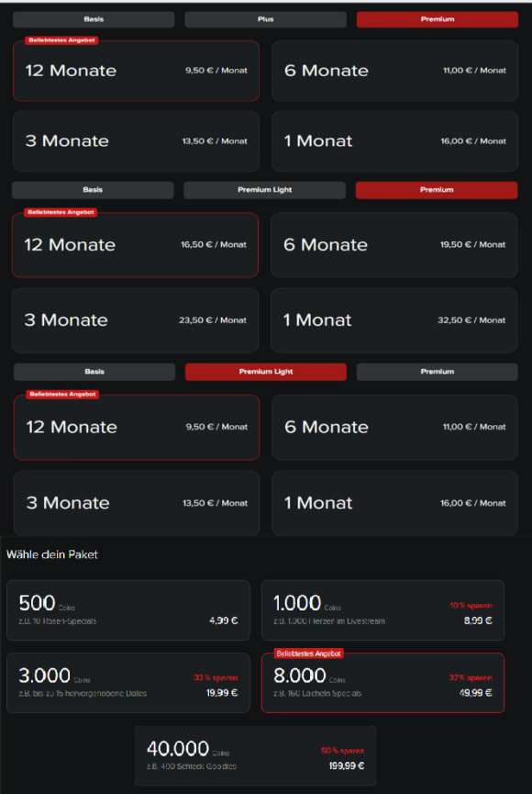Click the 50 % sparen label
This screenshot has height=794, width=532.
click(343, 751)
